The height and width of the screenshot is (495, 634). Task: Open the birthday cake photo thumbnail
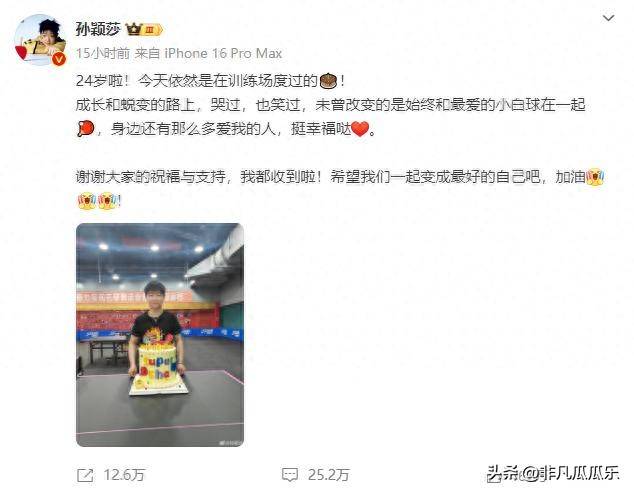click(160, 335)
